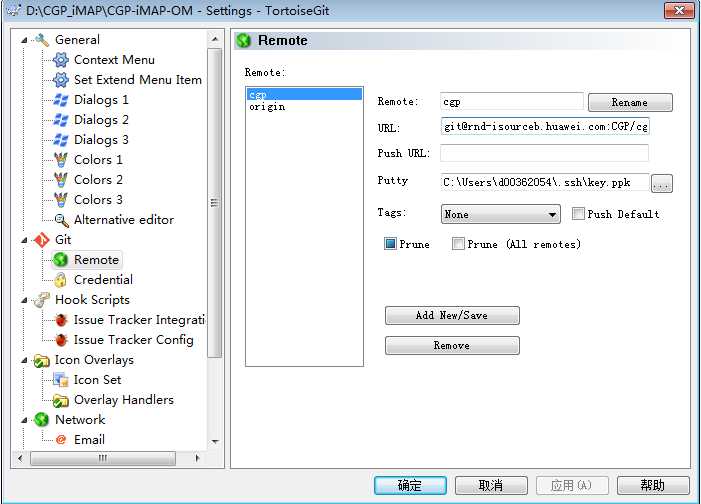
Task: Click the Remote globe icon in tree
Action: point(61,260)
